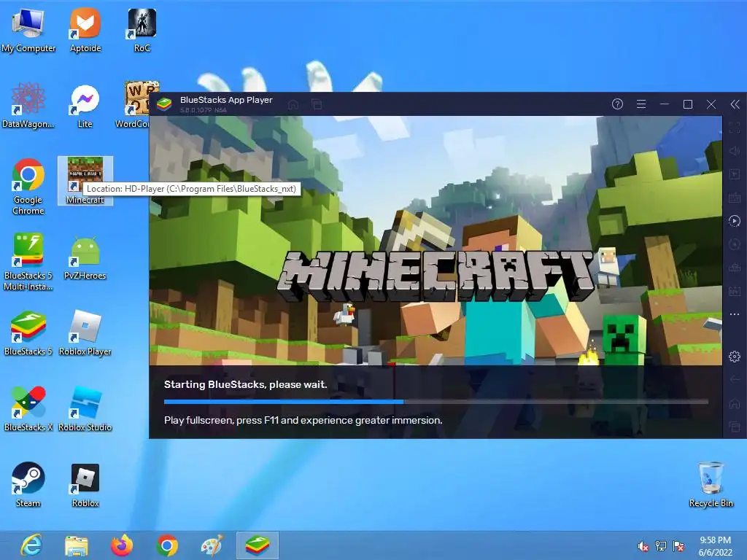The width and height of the screenshot is (747, 560).
Task: Open Chrome from taskbar
Action: pyautogui.click(x=167, y=545)
